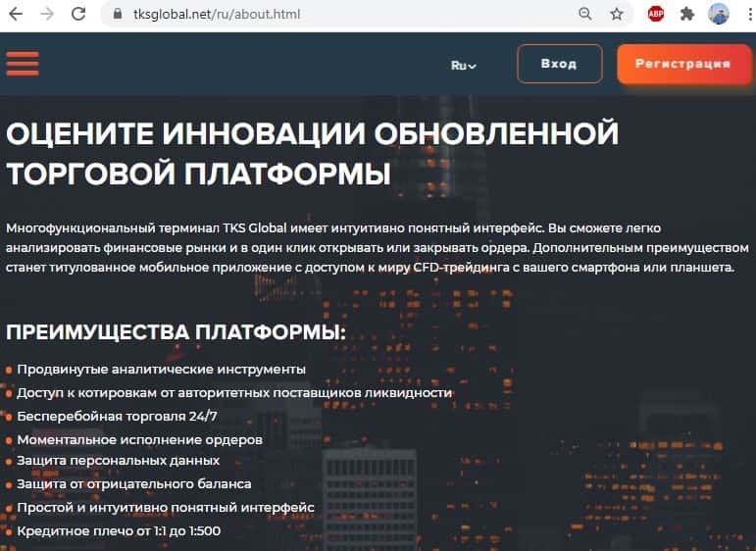Click text Защита персональных данных
756x551 pixels.
[118, 461]
